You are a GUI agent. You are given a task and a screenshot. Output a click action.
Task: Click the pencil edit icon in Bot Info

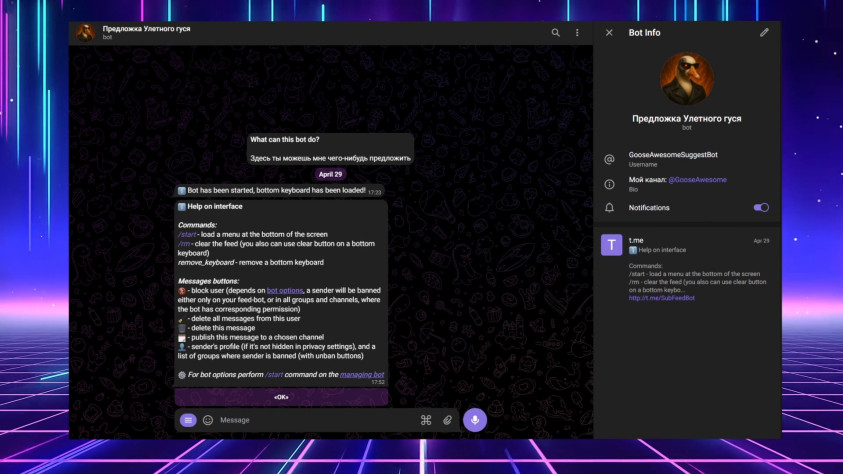pos(764,33)
